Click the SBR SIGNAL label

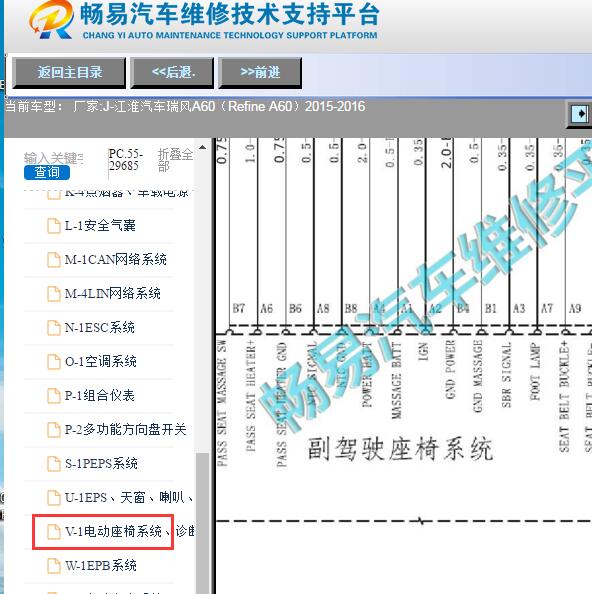(506, 375)
